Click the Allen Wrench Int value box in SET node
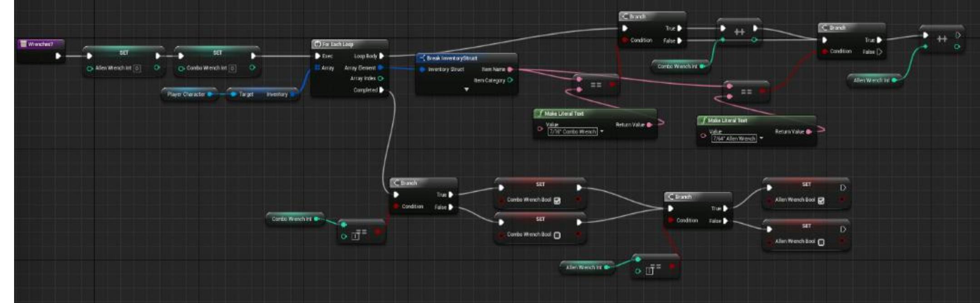Viewport: 980px width, 303px height. (137, 68)
